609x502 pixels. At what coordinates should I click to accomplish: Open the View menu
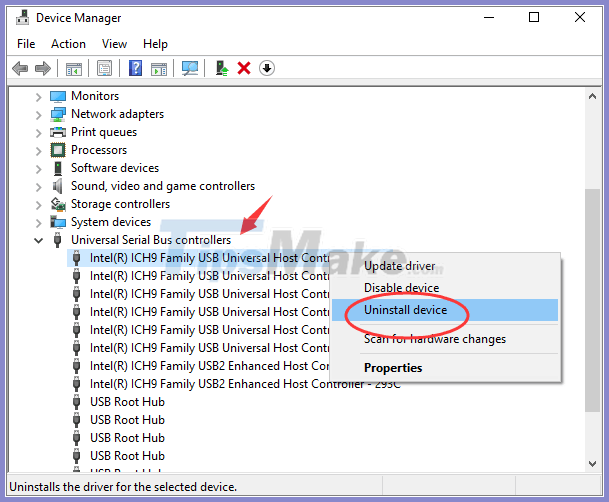[114, 44]
